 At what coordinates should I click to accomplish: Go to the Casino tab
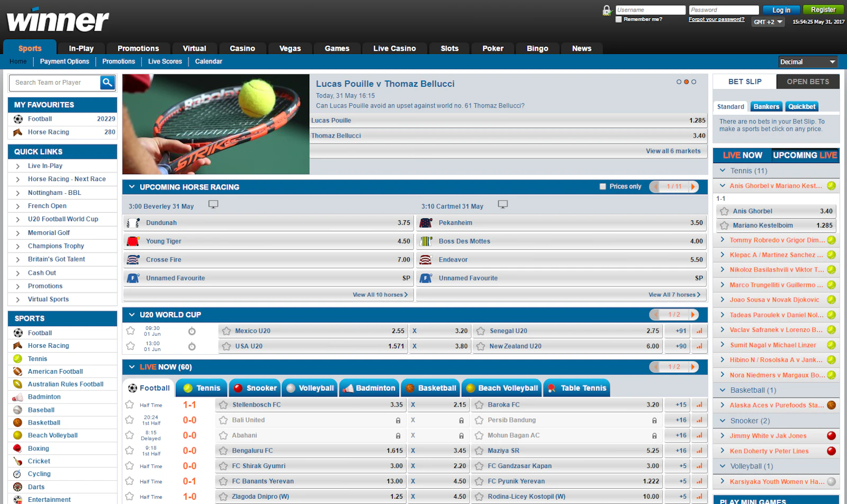[x=242, y=48]
